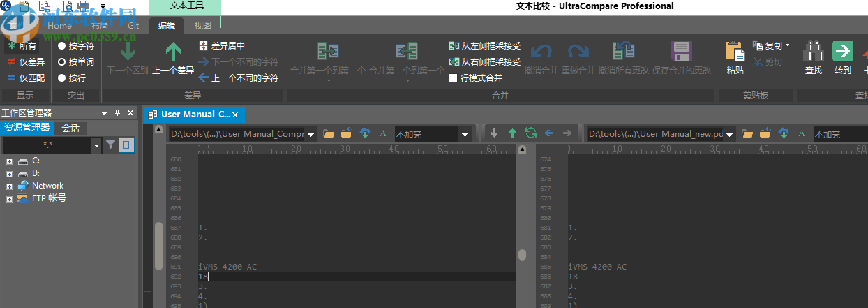This screenshot has width=868, height=308.
Task: Expand the D: drive node
Action: 10,173
